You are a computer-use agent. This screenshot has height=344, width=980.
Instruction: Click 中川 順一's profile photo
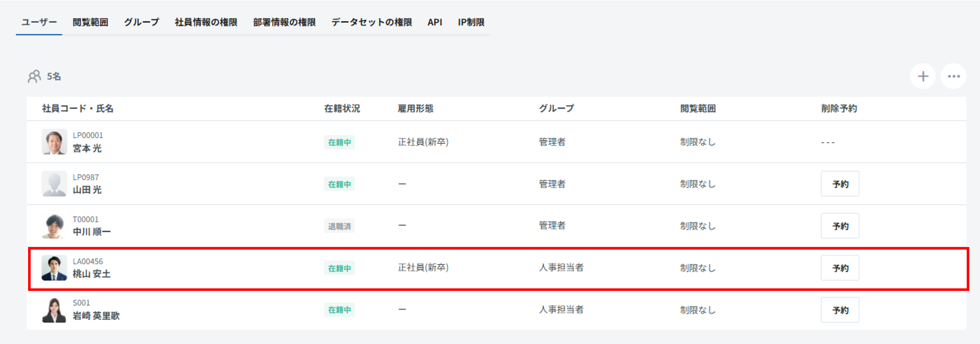tap(54, 226)
